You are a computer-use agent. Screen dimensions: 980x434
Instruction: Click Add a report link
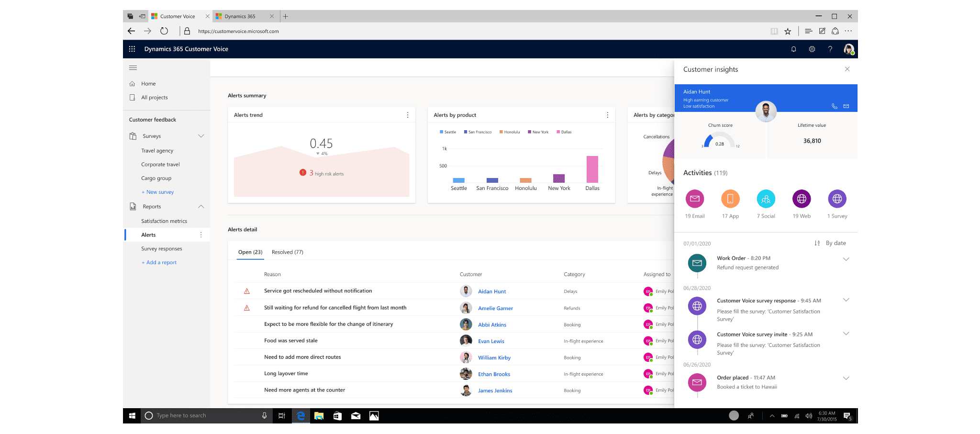click(159, 263)
